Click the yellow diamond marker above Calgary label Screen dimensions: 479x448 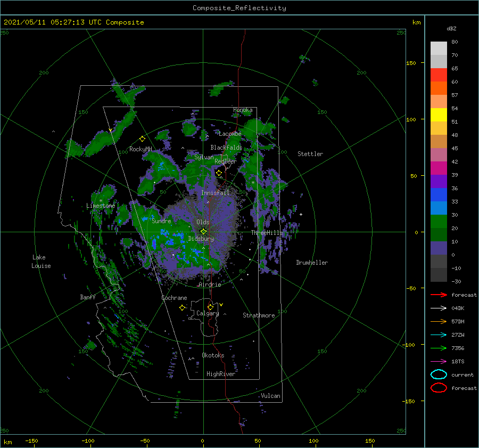coord(210,307)
